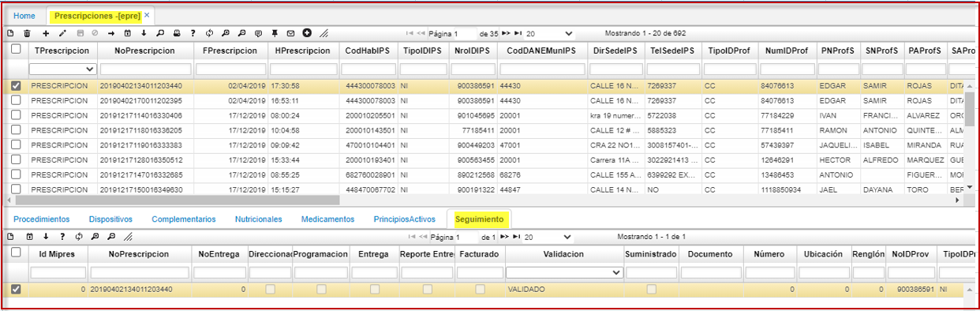Click the trash delete icon in top toolbar
This screenshot has width=980, height=311.
coord(27,34)
